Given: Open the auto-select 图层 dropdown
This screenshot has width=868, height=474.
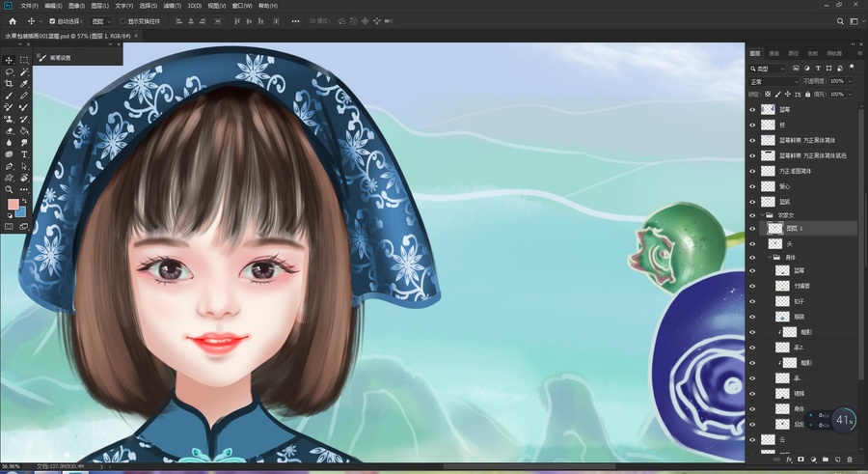Looking at the screenshot, I should (100, 21).
